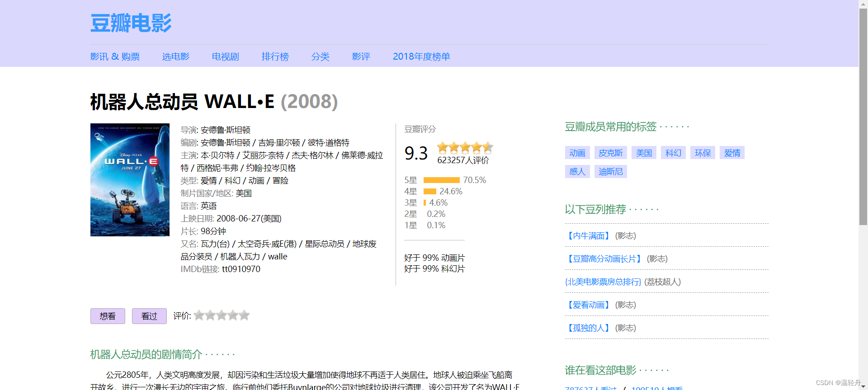Go to the 选电影 nav tab
This screenshot has height=390, width=868.
pyautogui.click(x=176, y=56)
